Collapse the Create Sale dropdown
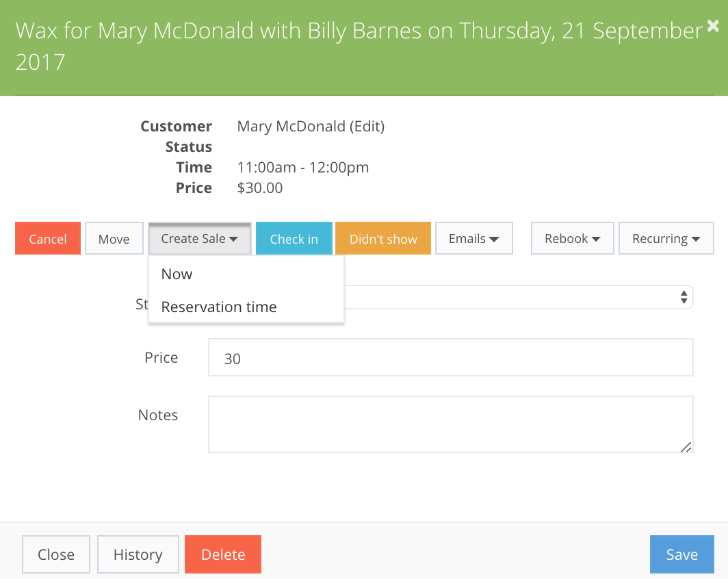The width and height of the screenshot is (728, 579). coord(200,238)
